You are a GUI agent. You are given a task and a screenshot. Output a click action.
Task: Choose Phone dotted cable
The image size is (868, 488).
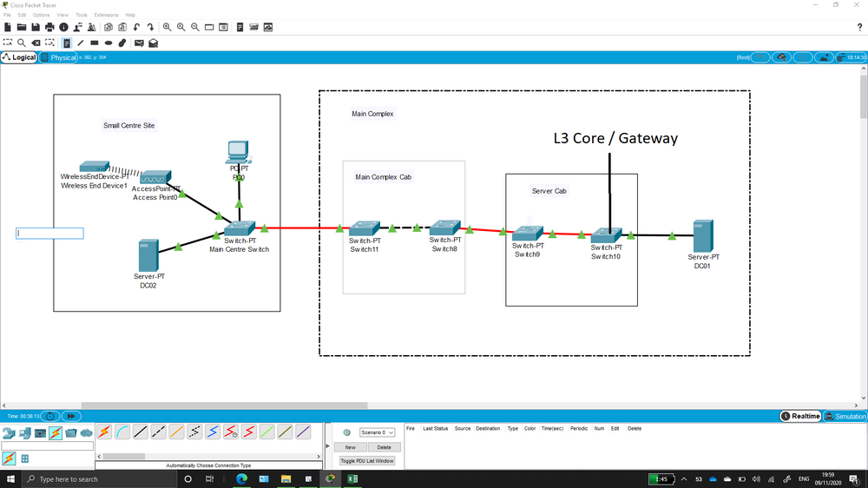[x=194, y=432]
